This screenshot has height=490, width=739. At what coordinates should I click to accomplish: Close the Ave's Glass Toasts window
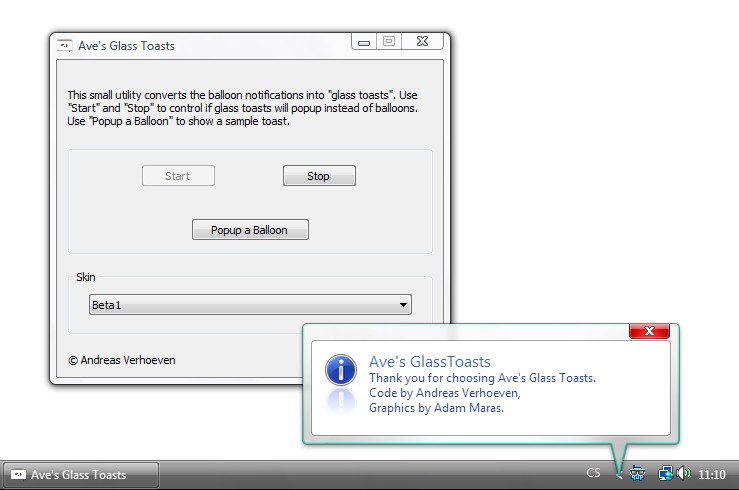423,41
